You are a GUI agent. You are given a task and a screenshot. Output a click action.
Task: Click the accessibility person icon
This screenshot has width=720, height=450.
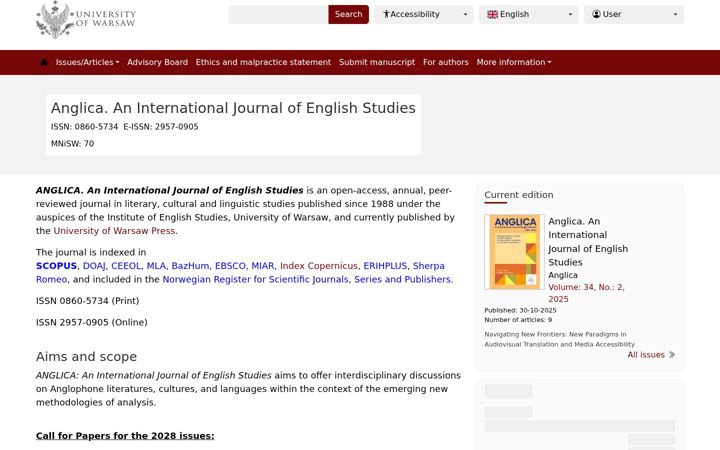[x=386, y=14]
